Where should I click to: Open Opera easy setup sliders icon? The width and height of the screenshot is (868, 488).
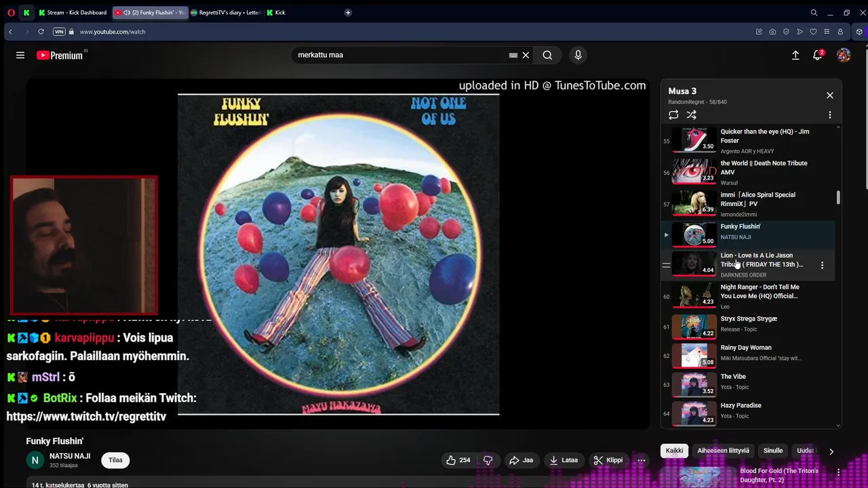click(827, 32)
